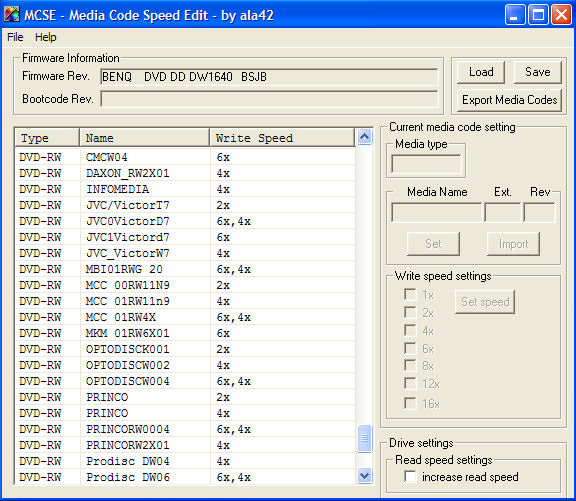Sort list by Name column header
Screen dimensions: 576x501
click(144, 138)
